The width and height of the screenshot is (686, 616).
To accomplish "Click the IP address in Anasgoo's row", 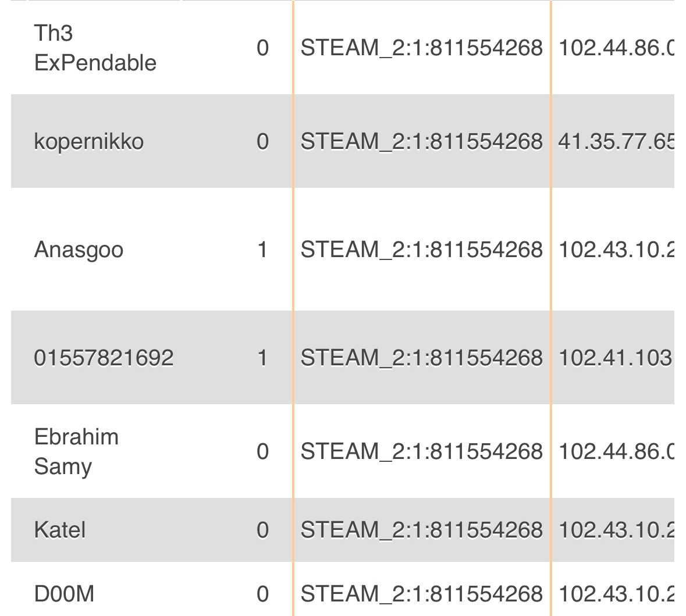I will click(616, 250).
